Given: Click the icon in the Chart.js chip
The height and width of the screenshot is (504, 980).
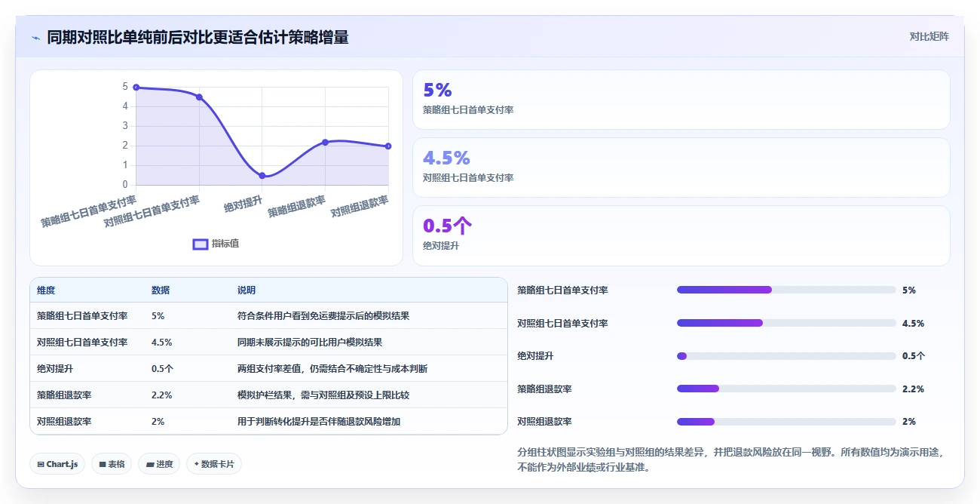Looking at the screenshot, I should point(41,464).
